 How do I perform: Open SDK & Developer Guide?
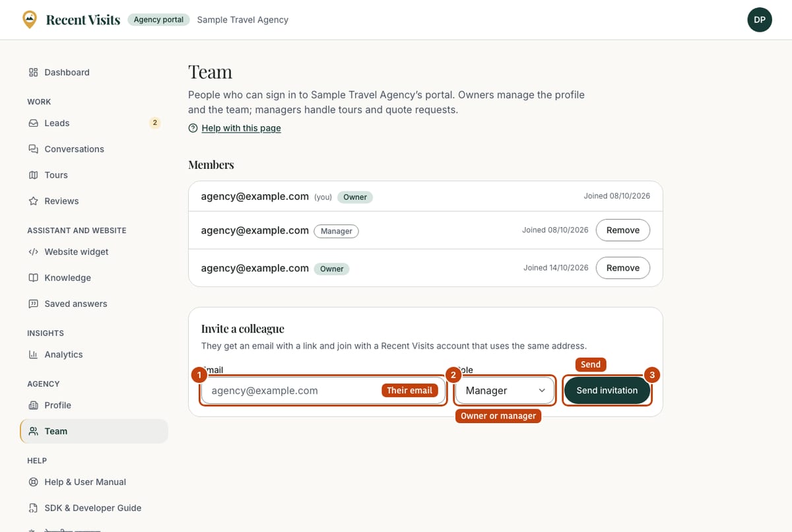94,508
